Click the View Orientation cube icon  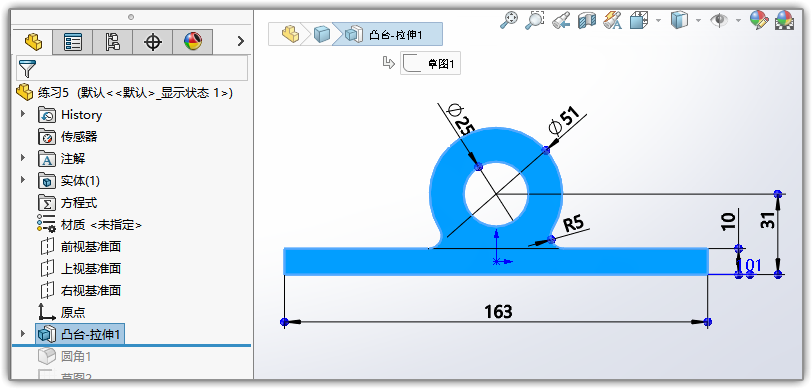[x=639, y=21]
